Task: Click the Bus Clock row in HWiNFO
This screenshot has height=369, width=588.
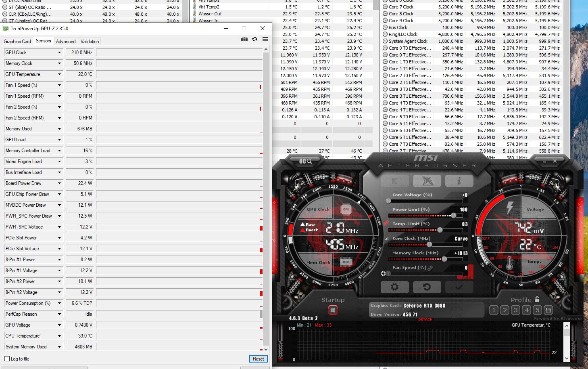Action: pyautogui.click(x=471, y=27)
